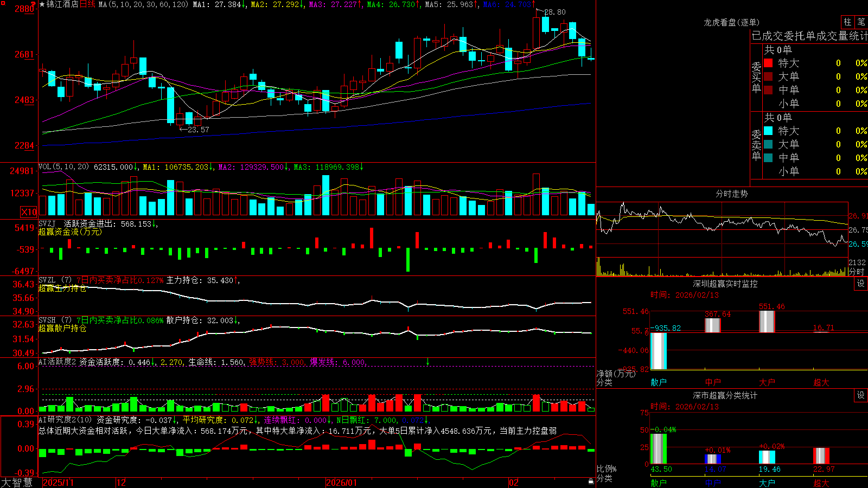Click the 超赢主力持仓 label
868x488 pixels.
(62, 288)
